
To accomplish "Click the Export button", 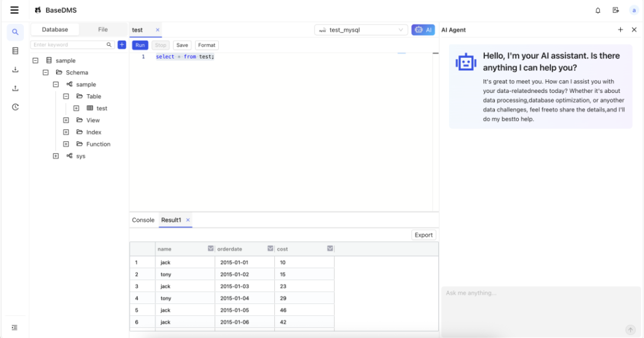I will click(x=423, y=235).
